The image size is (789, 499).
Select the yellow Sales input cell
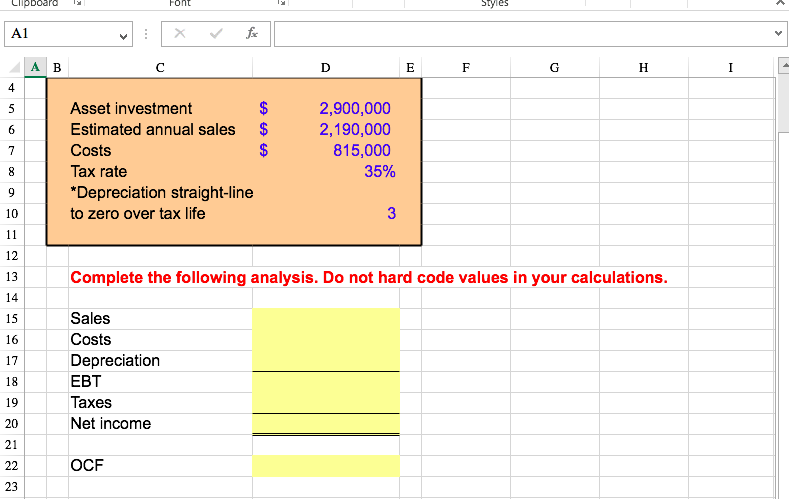(x=326, y=318)
